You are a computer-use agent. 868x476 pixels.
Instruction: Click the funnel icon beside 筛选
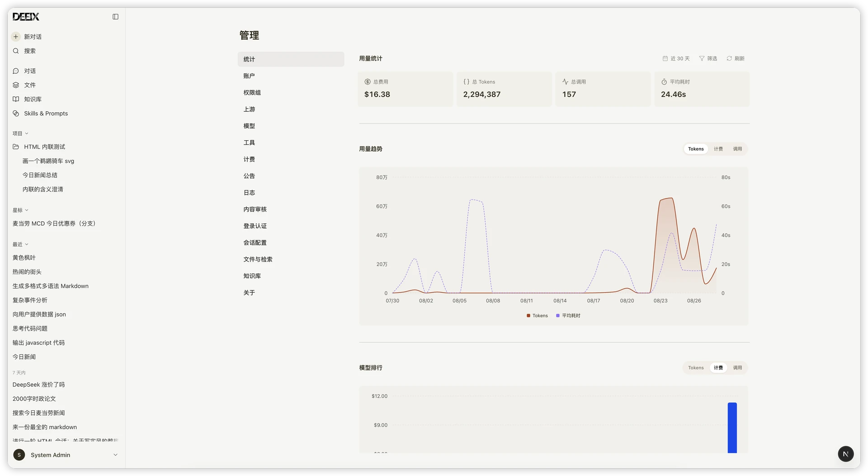[x=702, y=58]
